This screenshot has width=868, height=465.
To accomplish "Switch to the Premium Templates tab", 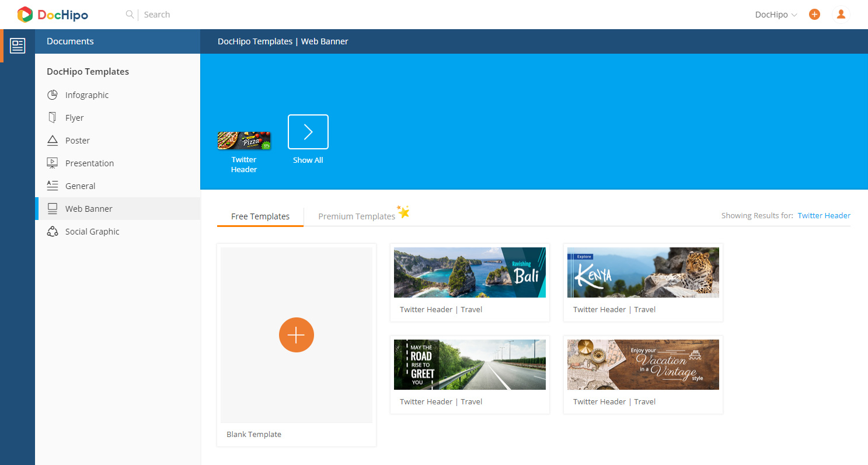I will pyautogui.click(x=357, y=216).
